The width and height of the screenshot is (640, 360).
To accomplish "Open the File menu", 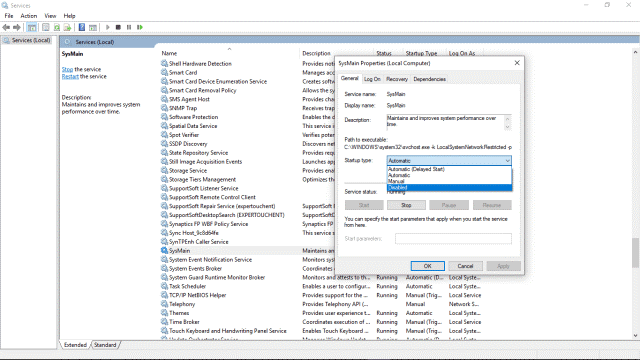I will click(9, 16).
